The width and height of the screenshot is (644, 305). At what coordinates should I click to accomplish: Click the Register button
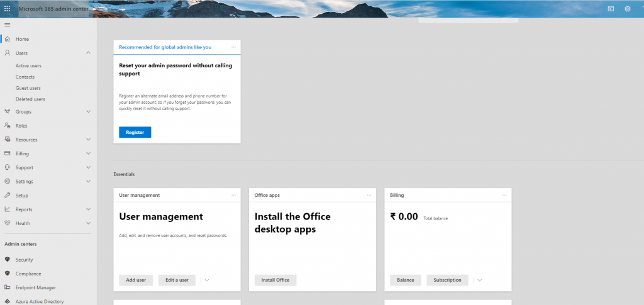pos(135,132)
